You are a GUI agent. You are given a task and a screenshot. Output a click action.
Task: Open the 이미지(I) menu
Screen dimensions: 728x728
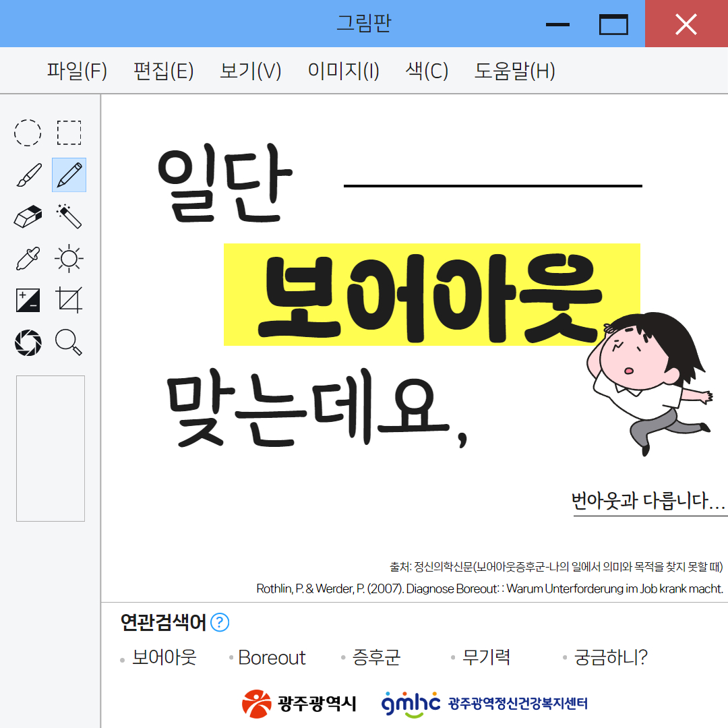coord(343,71)
